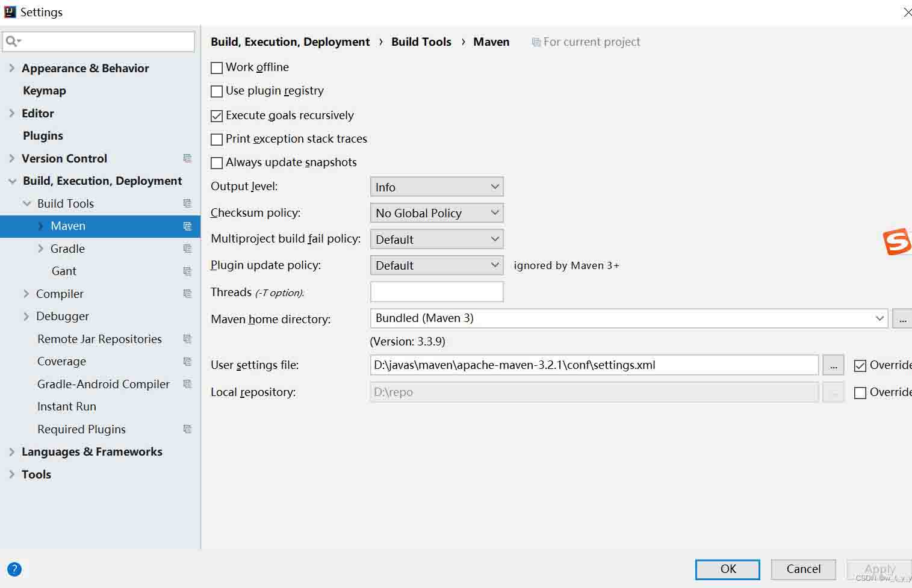Screen dimensions: 912x588
Task: Expand the Compiler node arrow
Action: tap(26, 294)
